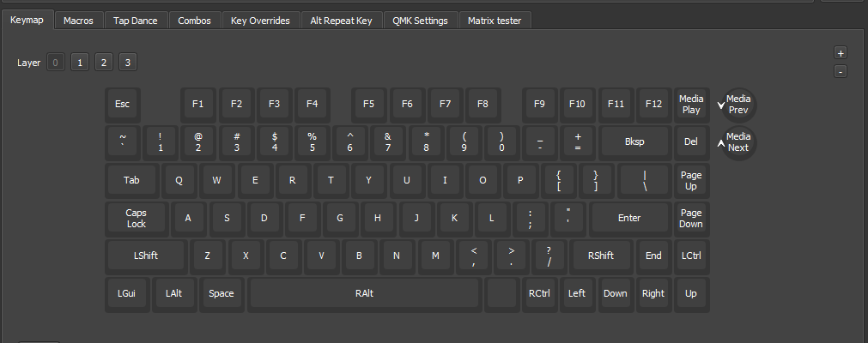Select the Enter key on keymap
Screen dimensions: 868x343
tap(629, 218)
